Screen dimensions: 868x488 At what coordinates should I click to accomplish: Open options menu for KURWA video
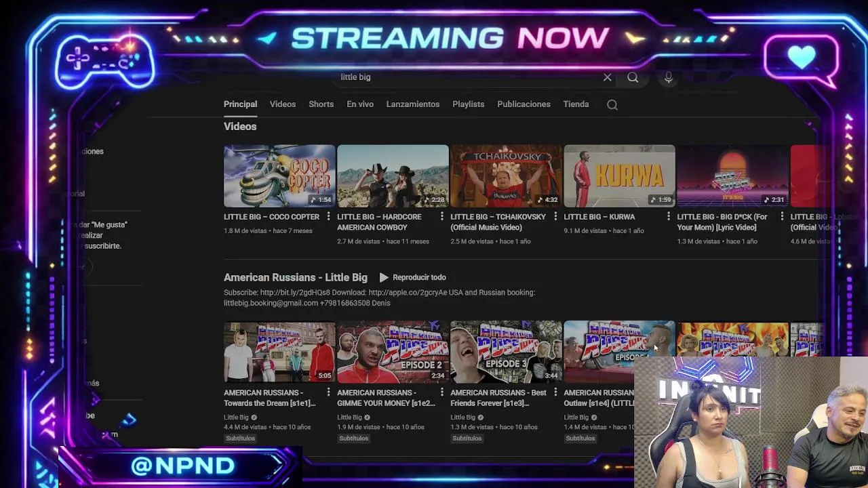[669, 217]
